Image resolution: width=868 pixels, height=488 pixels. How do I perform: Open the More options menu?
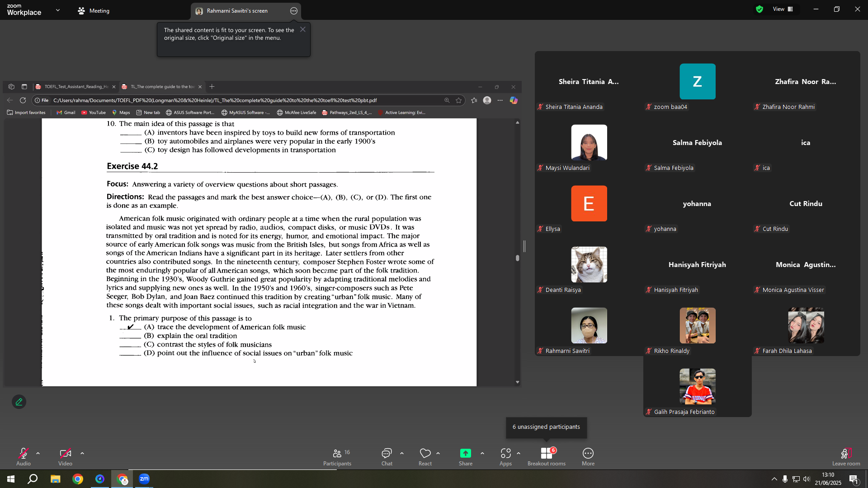pos(588,456)
